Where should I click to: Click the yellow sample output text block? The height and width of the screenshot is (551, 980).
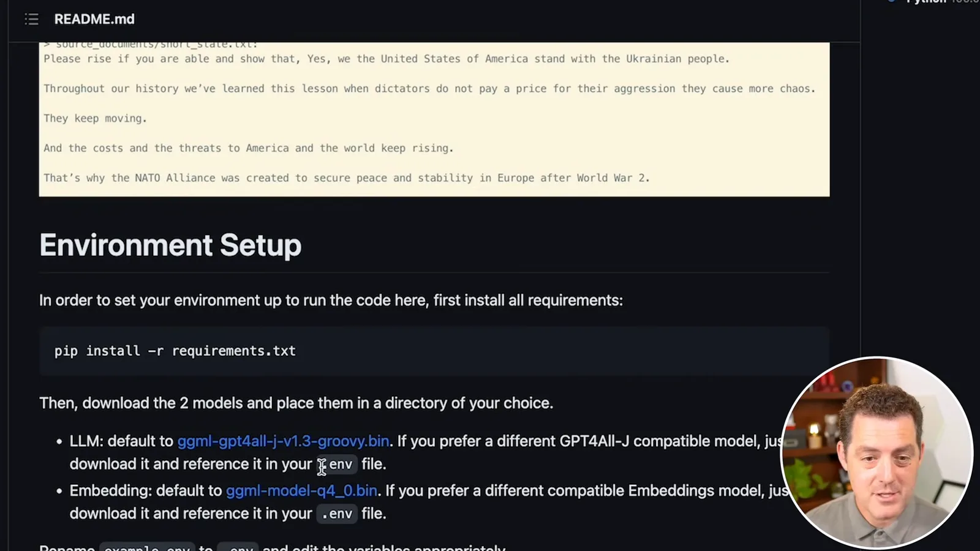pyautogui.click(x=434, y=119)
